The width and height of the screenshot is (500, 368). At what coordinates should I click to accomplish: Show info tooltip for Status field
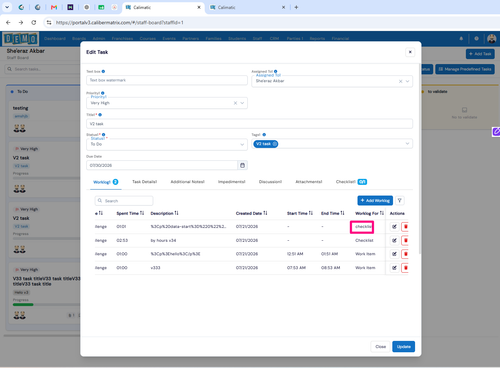tap(103, 135)
